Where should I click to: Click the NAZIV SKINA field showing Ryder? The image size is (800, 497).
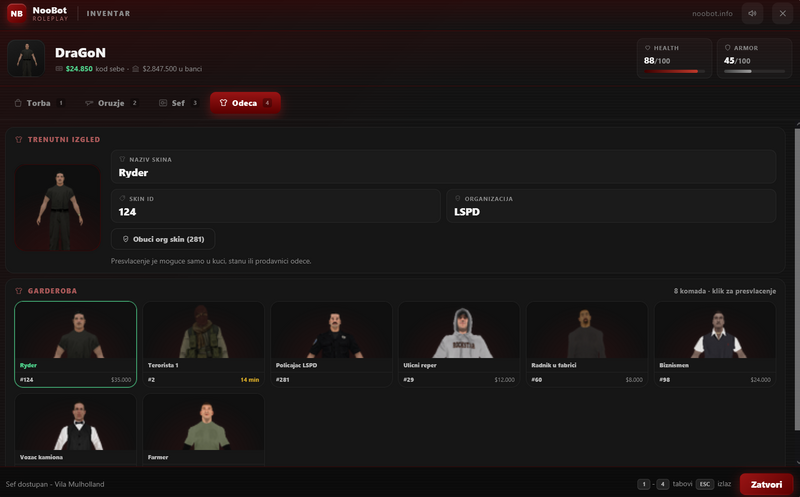(443, 166)
